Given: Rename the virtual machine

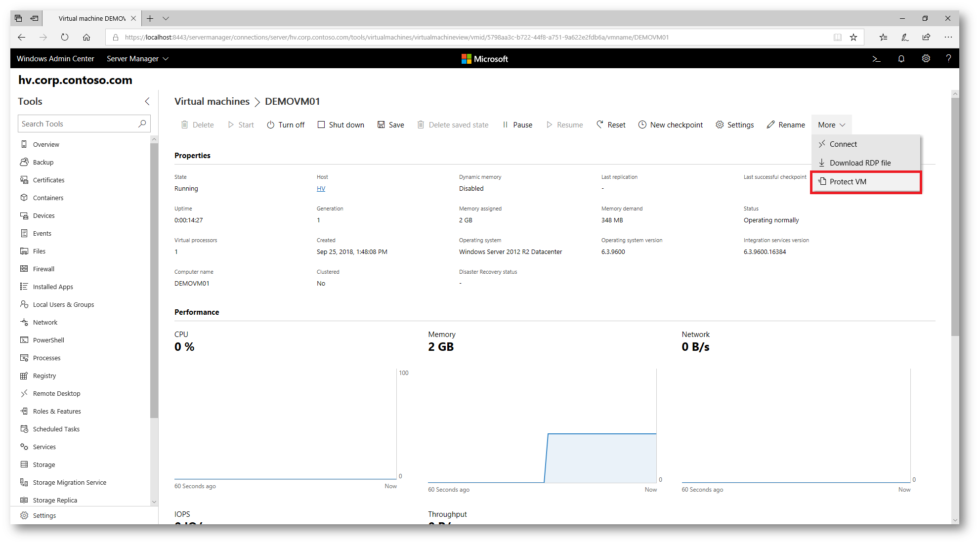Looking at the screenshot, I should click(786, 125).
